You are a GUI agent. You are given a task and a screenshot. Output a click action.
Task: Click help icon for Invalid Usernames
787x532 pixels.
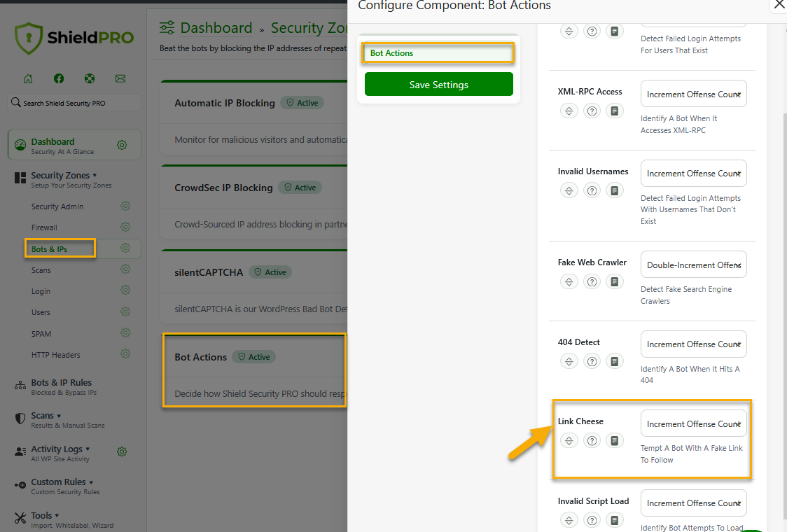tap(592, 190)
